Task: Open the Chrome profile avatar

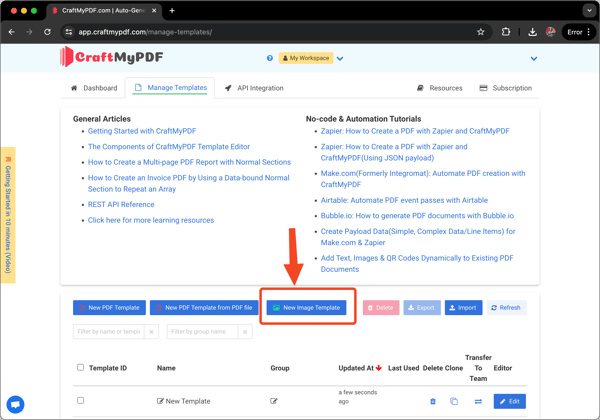Action: (x=550, y=32)
